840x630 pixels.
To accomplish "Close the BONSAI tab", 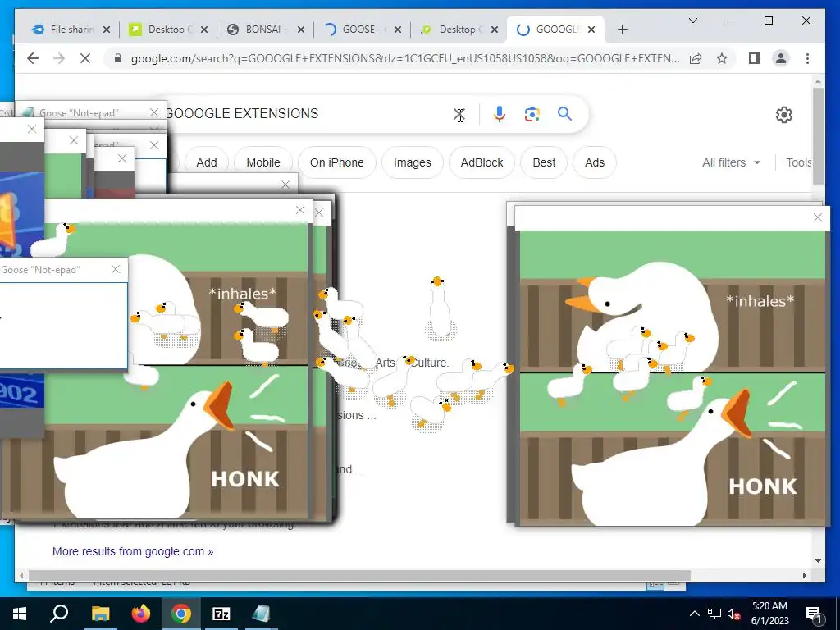I will point(300,30).
